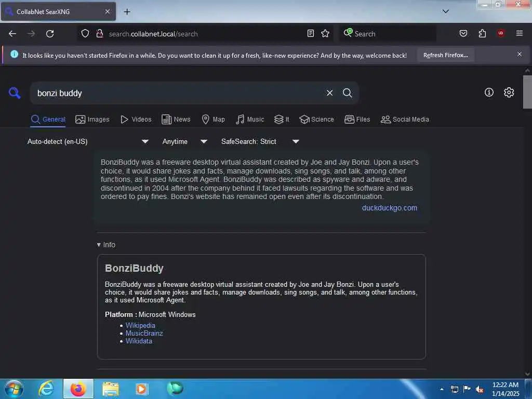532x399 pixels.
Task: Open the SearXNG about info icon
Action: 489,92
